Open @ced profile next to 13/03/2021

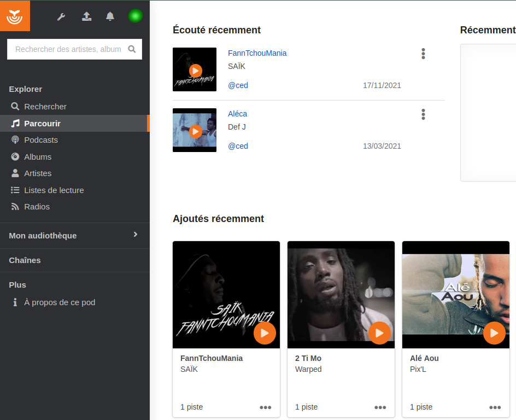click(238, 146)
